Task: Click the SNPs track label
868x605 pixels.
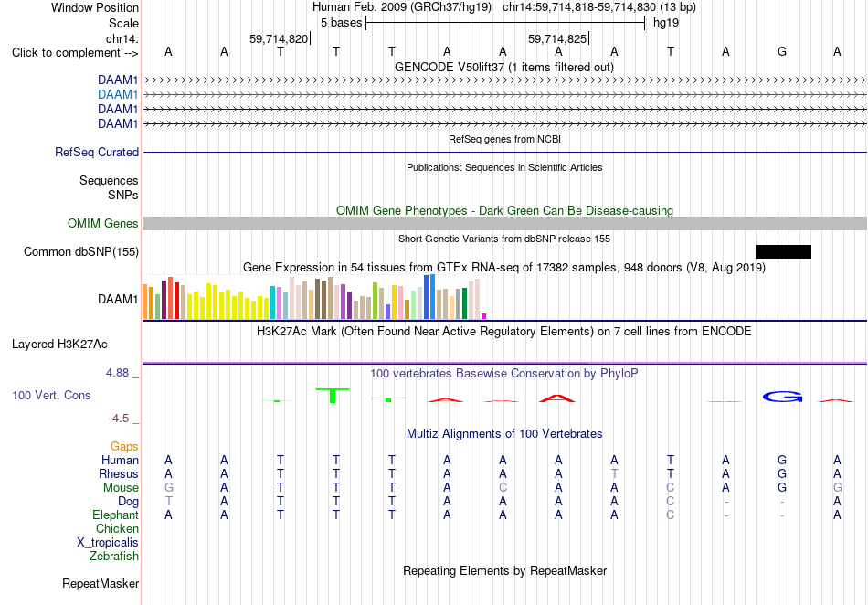Action: tap(123, 195)
